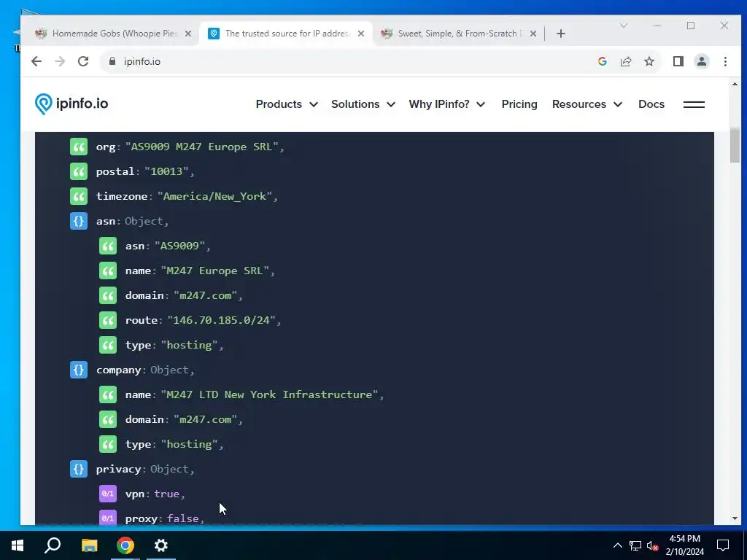Screen dimensions: 747x560
Task: Bookmark this page with the star icon
Action: 649,61
